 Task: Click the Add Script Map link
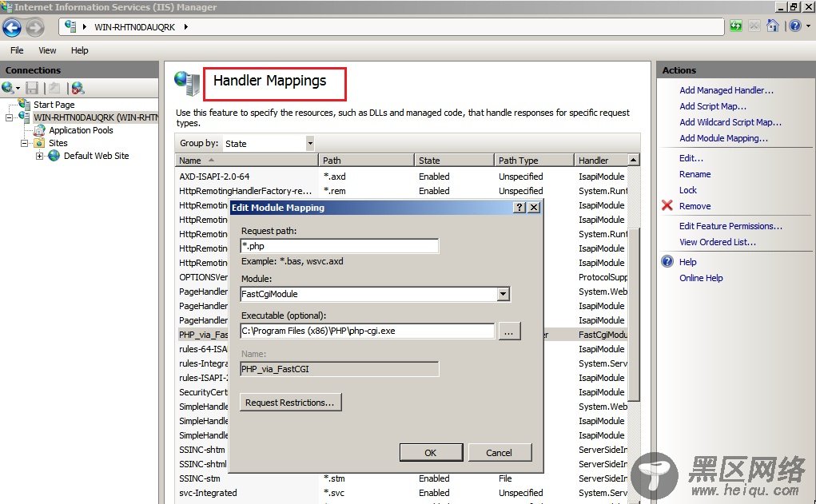(712, 106)
